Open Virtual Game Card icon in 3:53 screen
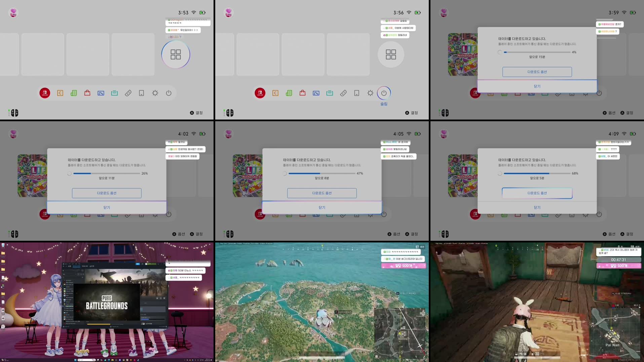This screenshot has height=362, width=644. click(x=142, y=93)
